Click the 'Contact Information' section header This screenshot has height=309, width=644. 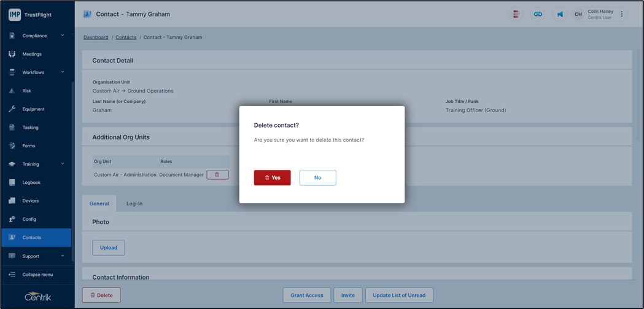pyautogui.click(x=121, y=277)
